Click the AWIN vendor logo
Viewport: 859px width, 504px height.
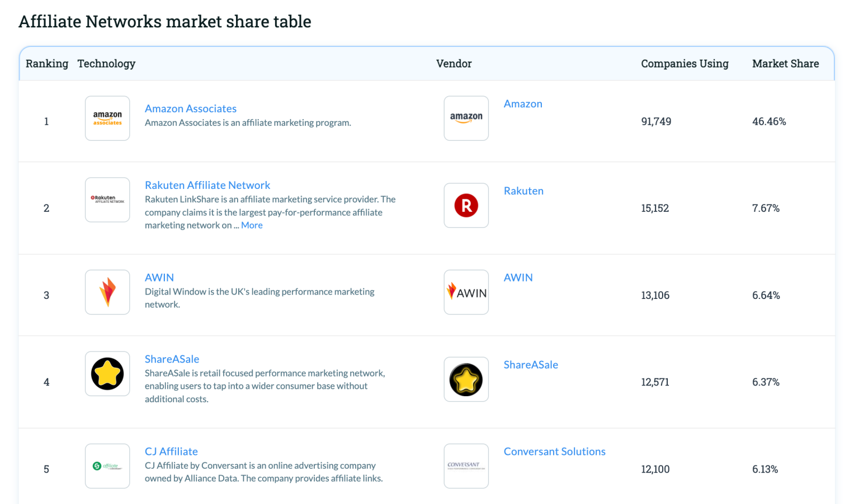pyautogui.click(x=466, y=292)
